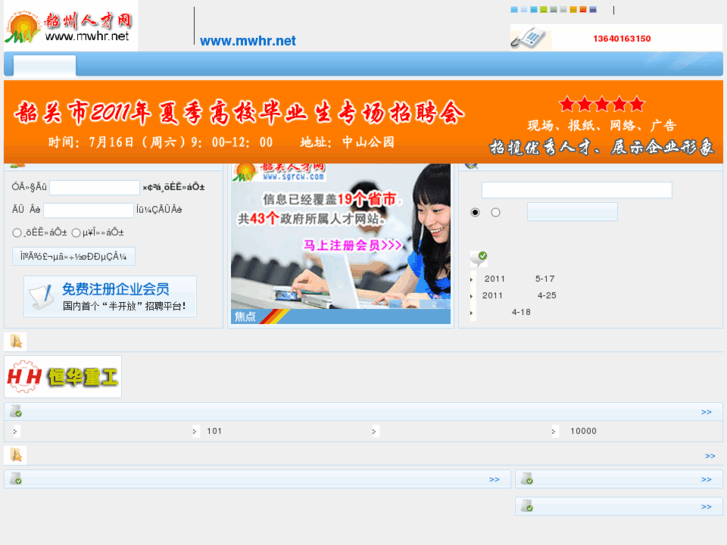This screenshot has height=545, width=727.
Task: Open the news entry dated 2011 4-25
Action: [x=519, y=295]
